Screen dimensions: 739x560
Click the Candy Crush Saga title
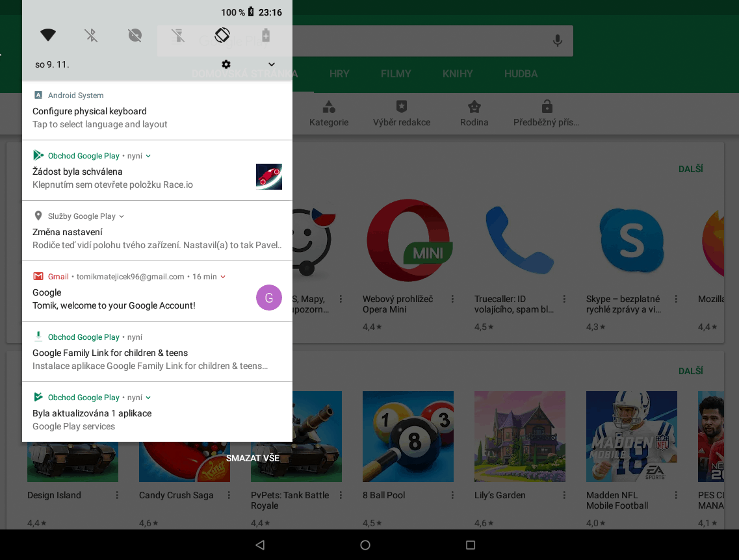click(x=176, y=496)
